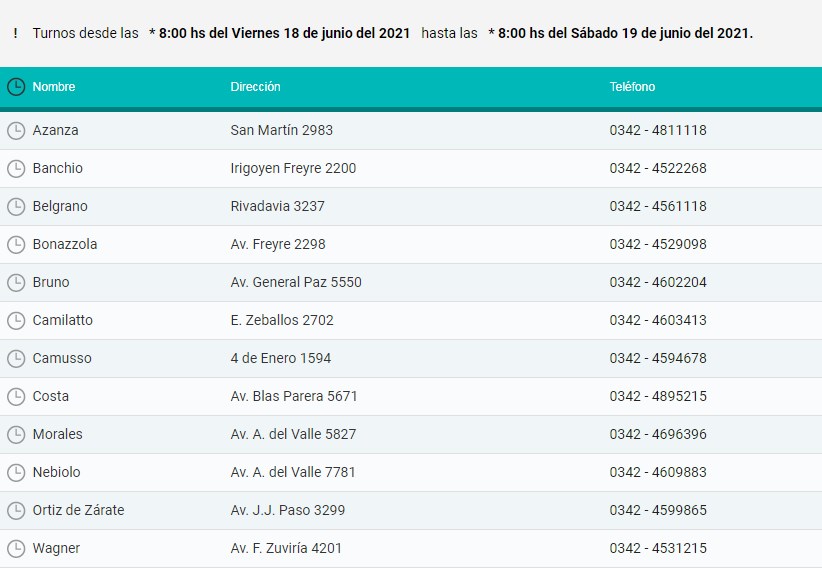Viewport: 822px width, 586px height.
Task: Click the clock icon in table header
Action: pos(15,87)
